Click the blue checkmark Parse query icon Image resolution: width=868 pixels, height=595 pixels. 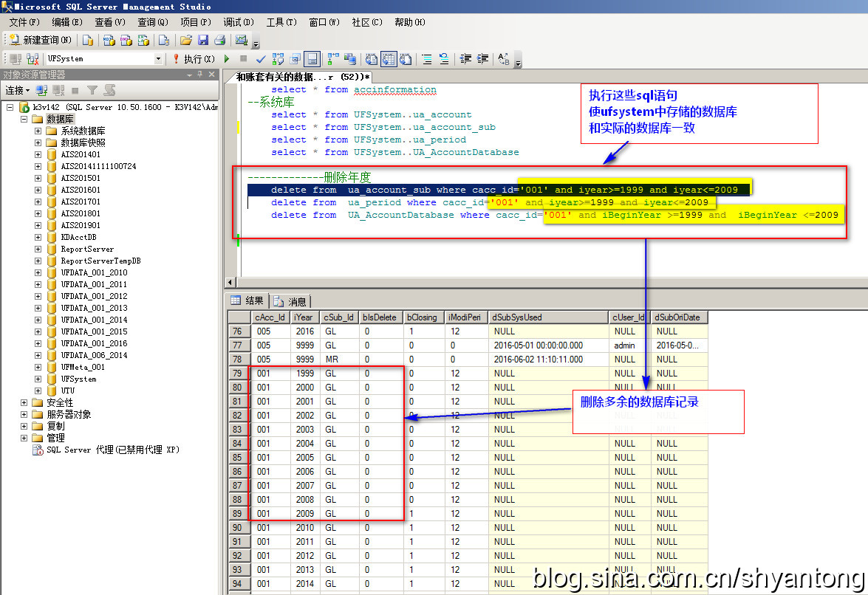(261, 58)
